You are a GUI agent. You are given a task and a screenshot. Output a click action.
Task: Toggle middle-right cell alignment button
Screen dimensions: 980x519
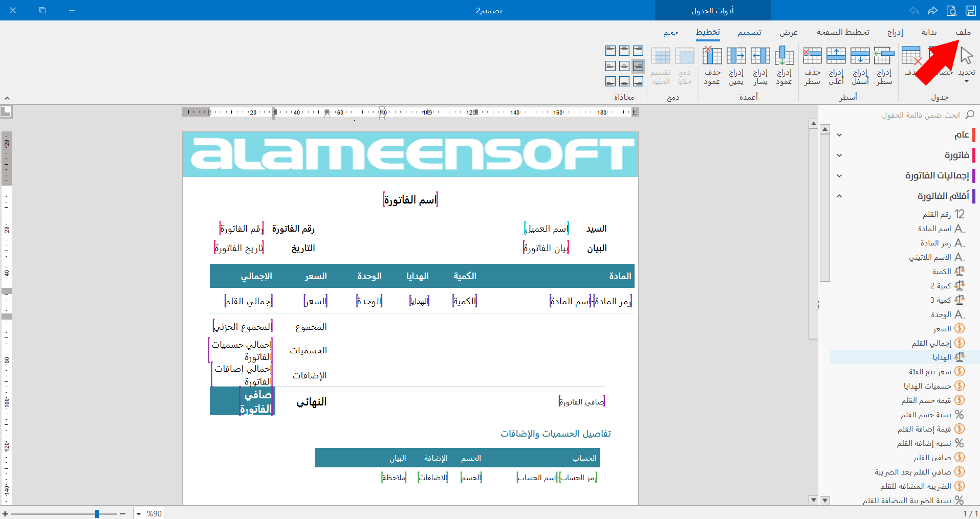(638, 66)
